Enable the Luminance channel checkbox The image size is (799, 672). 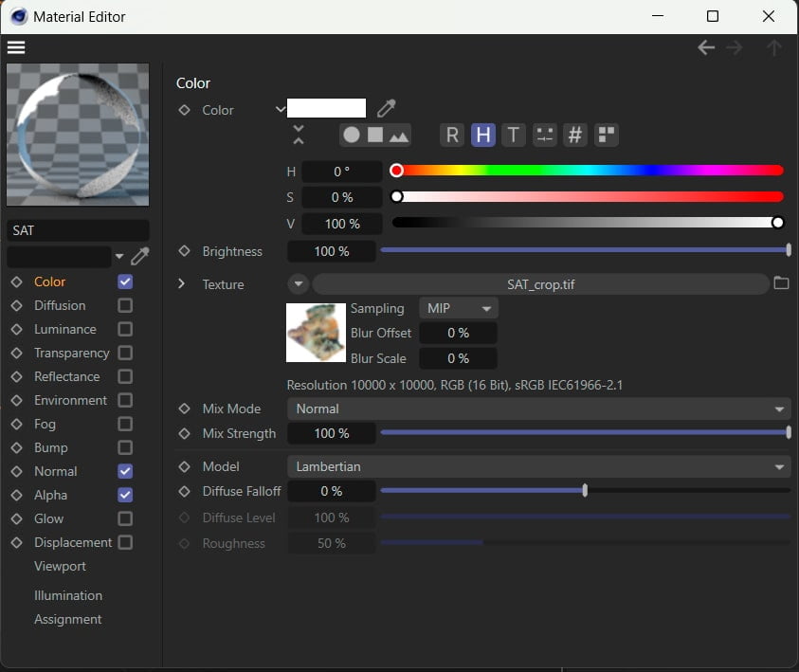[x=125, y=329]
